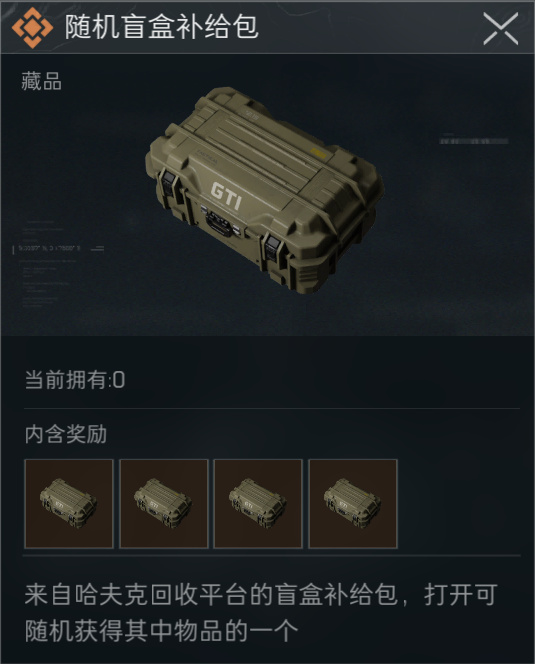Image resolution: width=535 pixels, height=664 pixels.
Task: Click the large GTI supply crate preview
Action: coord(265,191)
